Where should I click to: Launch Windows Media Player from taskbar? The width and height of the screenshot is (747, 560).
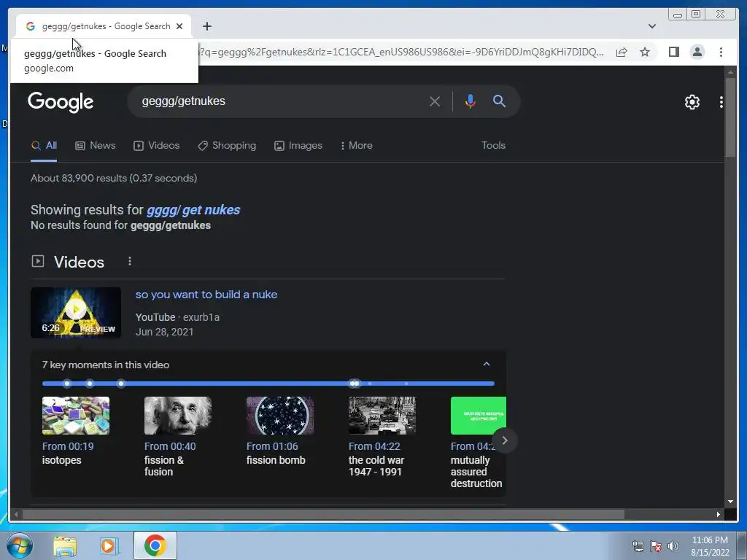point(109,546)
